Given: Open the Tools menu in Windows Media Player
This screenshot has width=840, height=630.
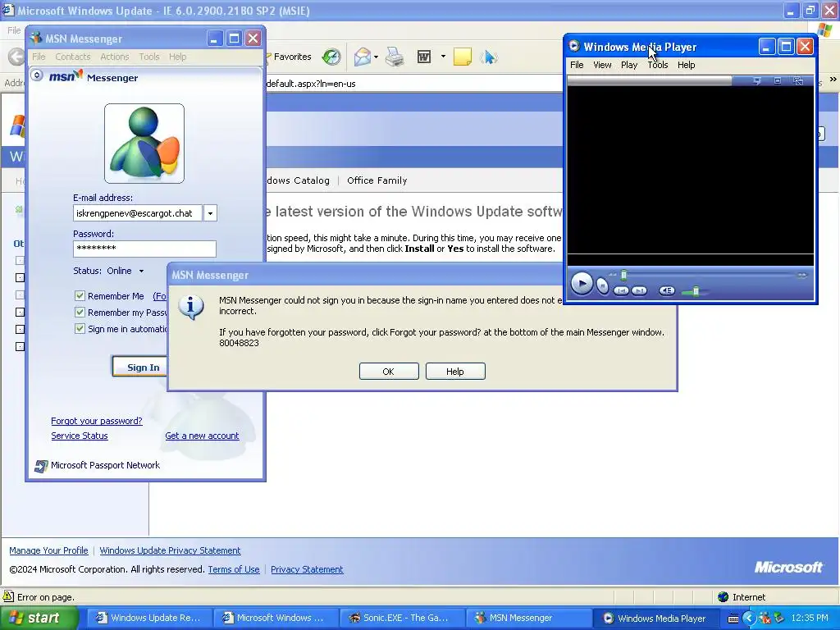Looking at the screenshot, I should [658, 65].
